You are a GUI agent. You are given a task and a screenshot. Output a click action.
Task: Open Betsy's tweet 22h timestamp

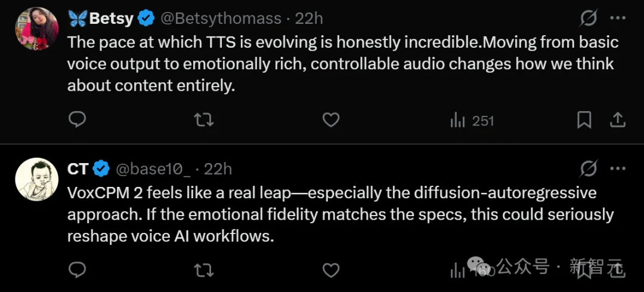click(x=309, y=19)
